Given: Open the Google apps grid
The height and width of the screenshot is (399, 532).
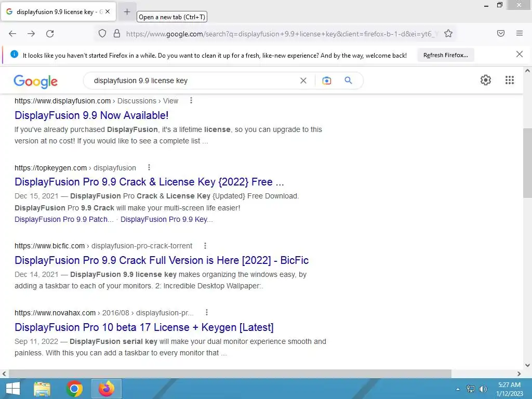Looking at the screenshot, I should [509, 80].
